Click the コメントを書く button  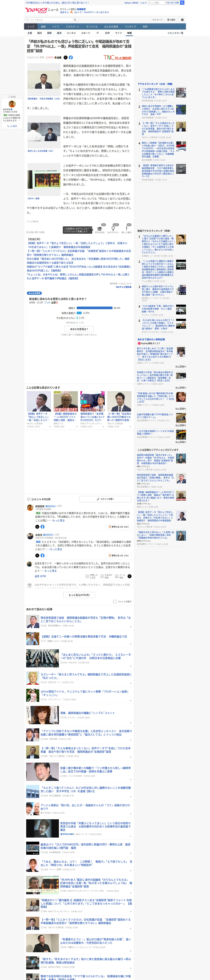[x=105, y=499]
